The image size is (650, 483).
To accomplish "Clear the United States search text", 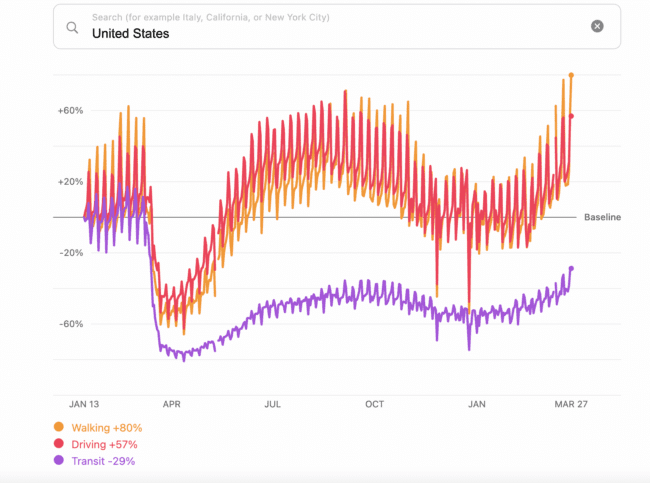I will pyautogui.click(x=597, y=26).
